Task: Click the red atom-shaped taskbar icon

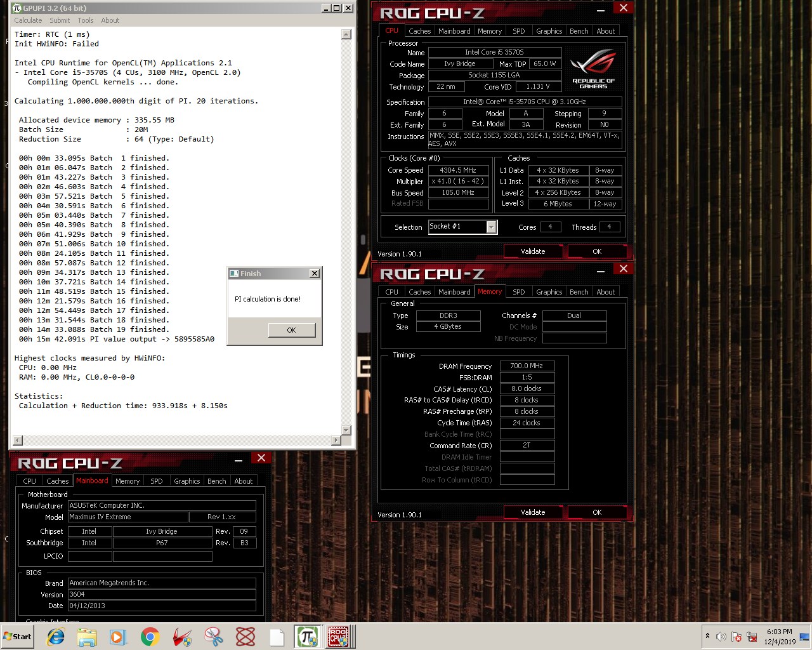Action: coord(246,637)
